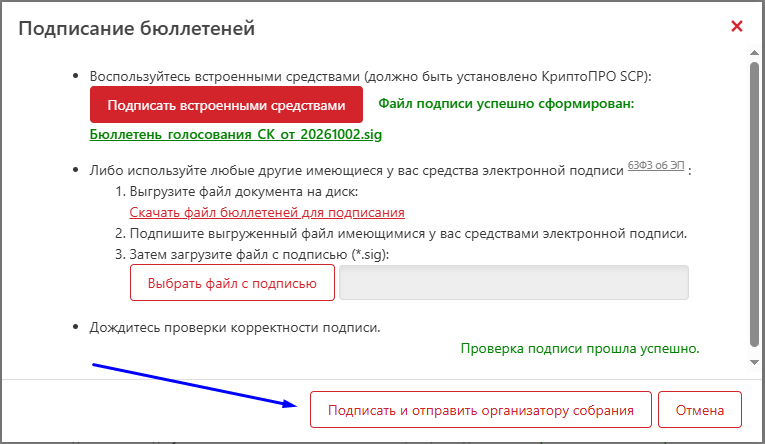Click the red 'Подписать встроенными средствами' button
The image size is (765, 444).
pos(226,105)
